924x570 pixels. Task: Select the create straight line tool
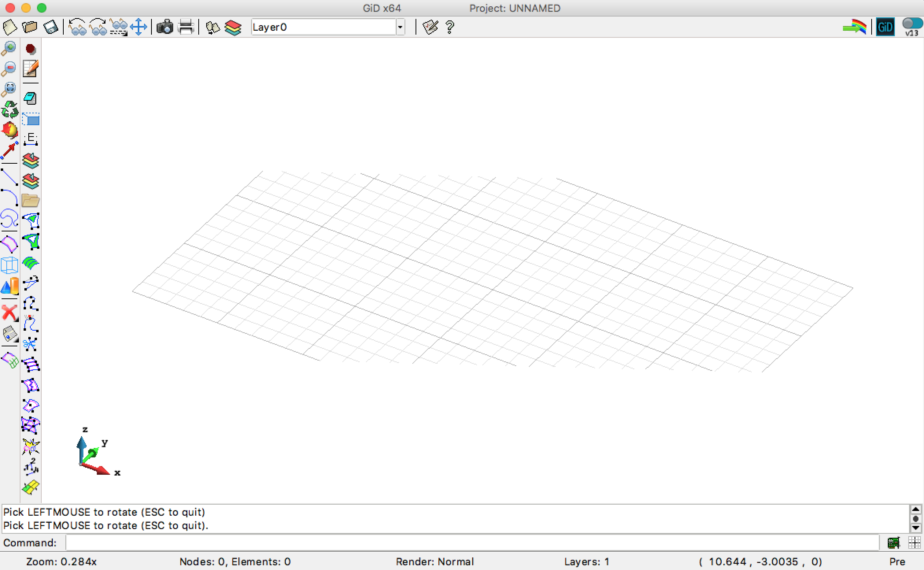[9, 177]
